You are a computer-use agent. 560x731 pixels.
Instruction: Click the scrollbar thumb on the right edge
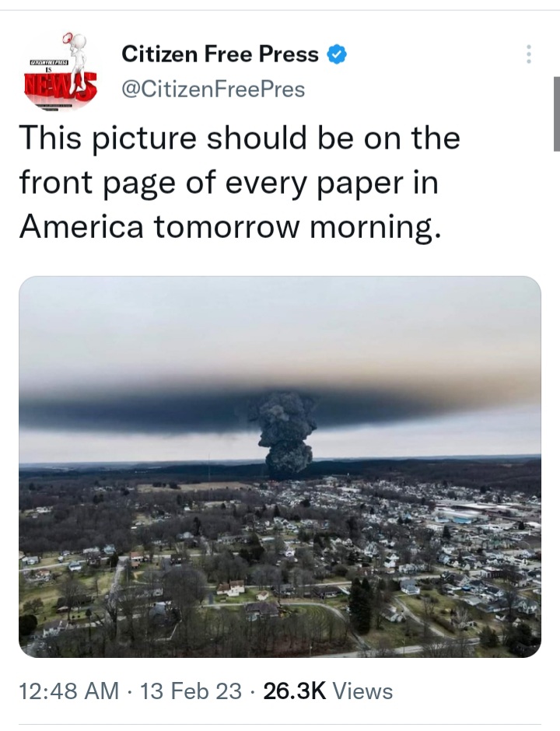pos(557,114)
